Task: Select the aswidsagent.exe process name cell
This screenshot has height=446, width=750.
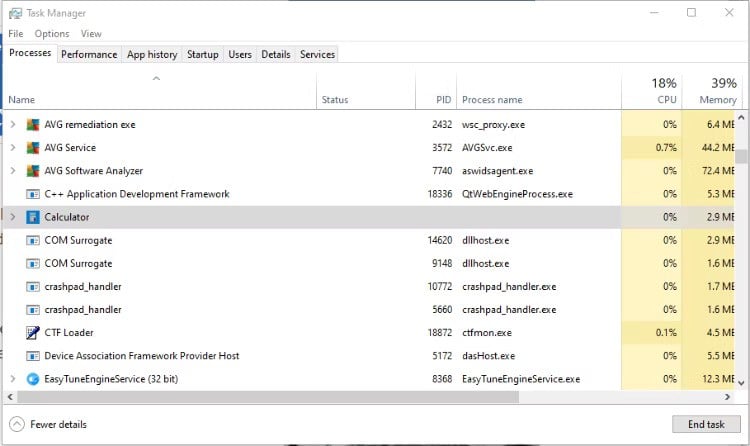Action: click(x=497, y=171)
